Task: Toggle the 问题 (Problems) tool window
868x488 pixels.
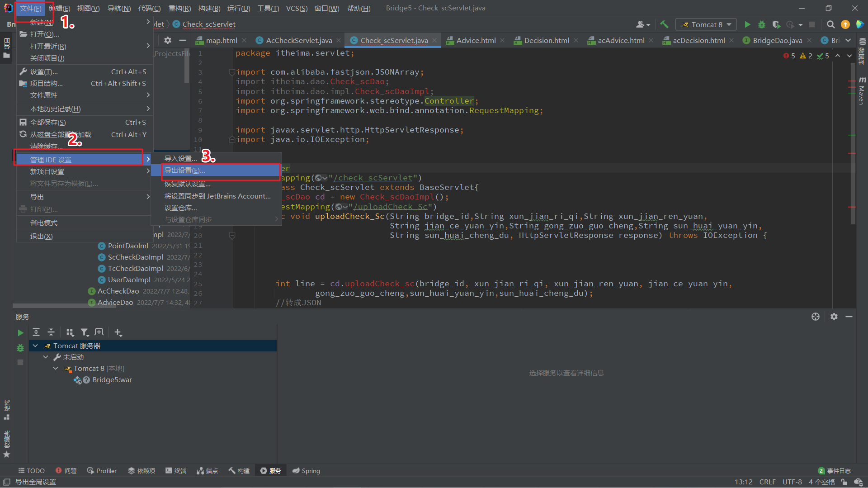Action: (x=66, y=471)
